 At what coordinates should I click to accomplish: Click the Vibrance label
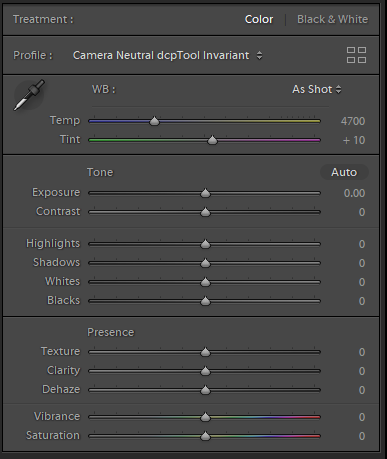point(57,416)
